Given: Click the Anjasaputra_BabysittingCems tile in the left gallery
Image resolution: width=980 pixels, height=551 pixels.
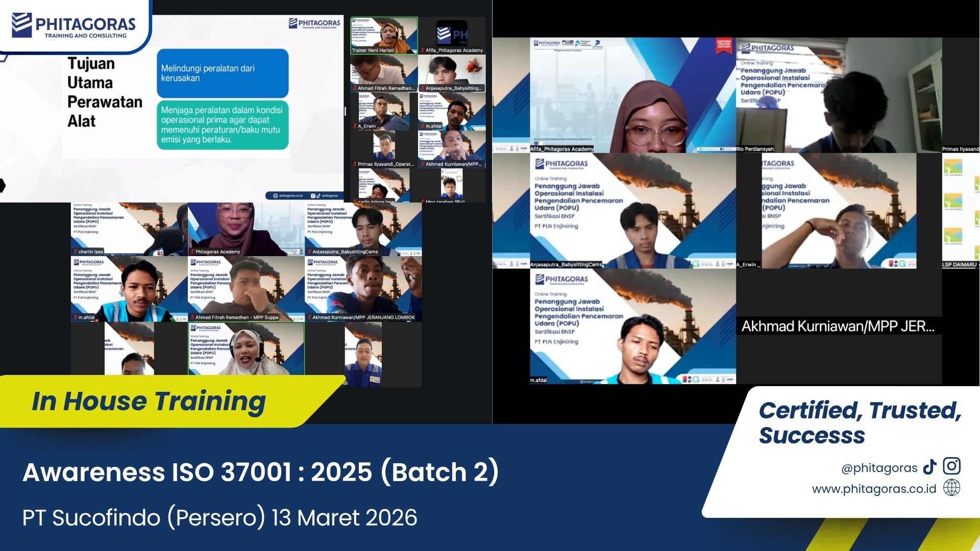Looking at the screenshot, I should (363, 229).
